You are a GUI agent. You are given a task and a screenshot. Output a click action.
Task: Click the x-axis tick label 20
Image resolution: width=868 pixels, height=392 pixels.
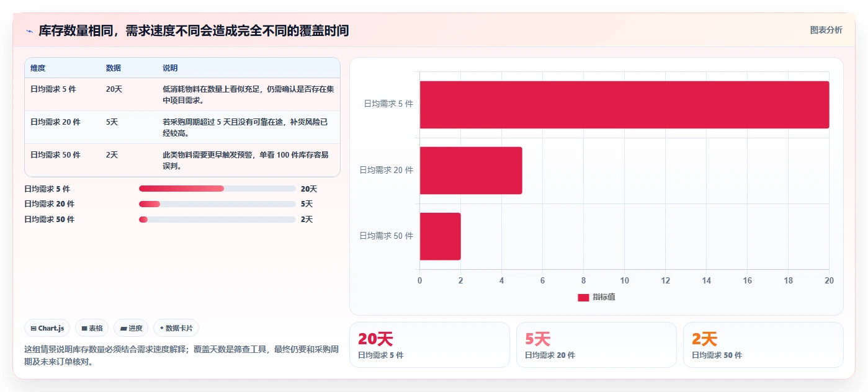click(829, 281)
